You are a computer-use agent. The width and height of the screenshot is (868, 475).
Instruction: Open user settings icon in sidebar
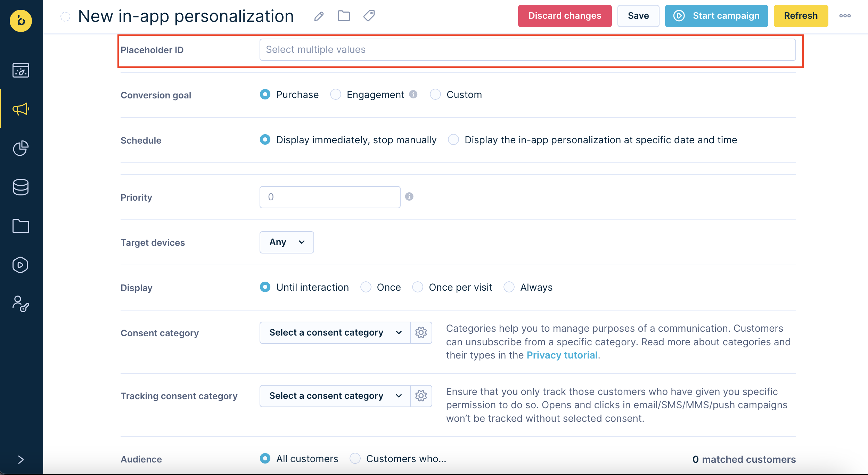click(21, 304)
